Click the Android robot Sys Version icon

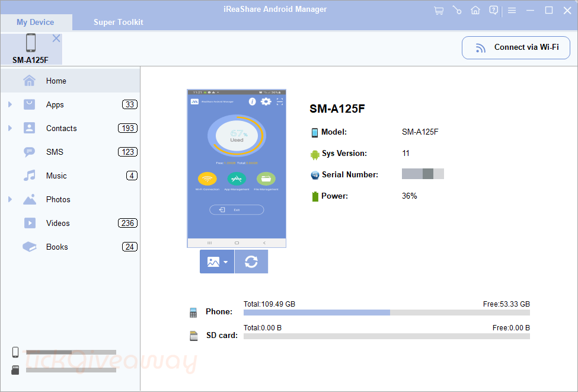click(x=315, y=155)
